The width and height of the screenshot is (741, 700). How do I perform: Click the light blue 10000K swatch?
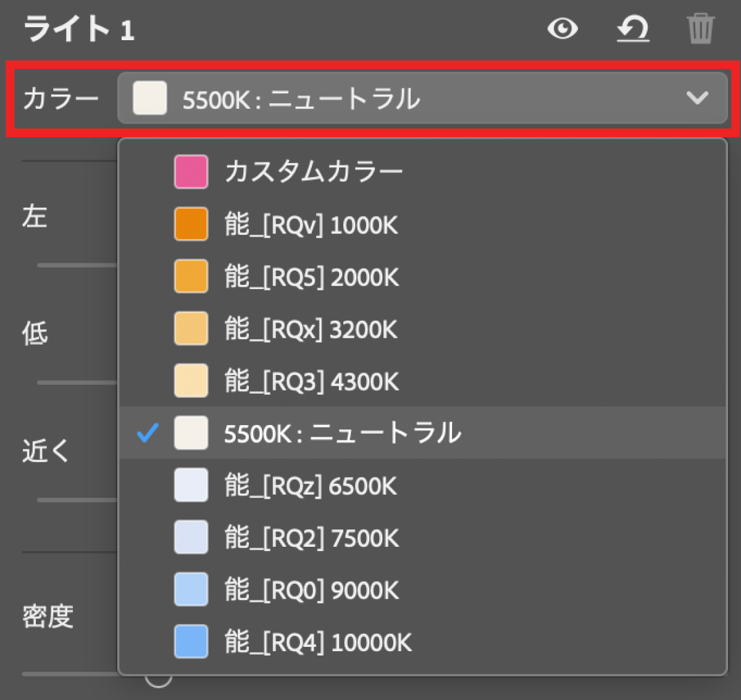point(191,641)
